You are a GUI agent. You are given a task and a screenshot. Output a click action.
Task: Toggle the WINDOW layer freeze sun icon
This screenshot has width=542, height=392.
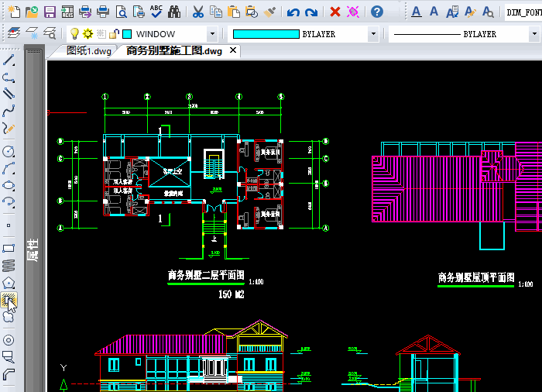87,34
